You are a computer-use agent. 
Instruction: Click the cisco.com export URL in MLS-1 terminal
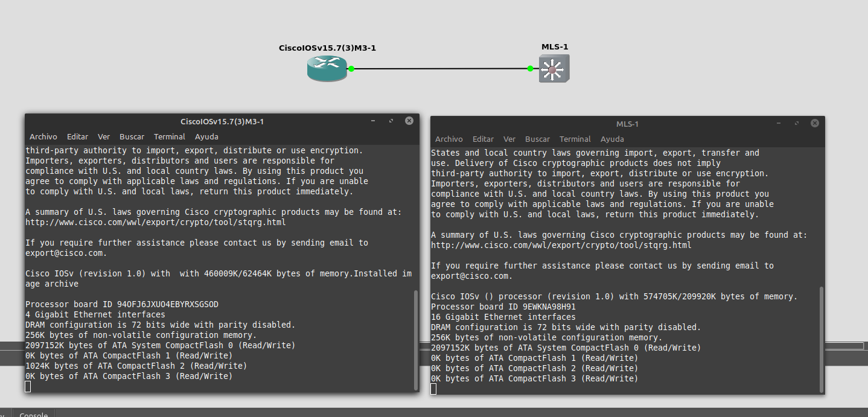click(561, 245)
